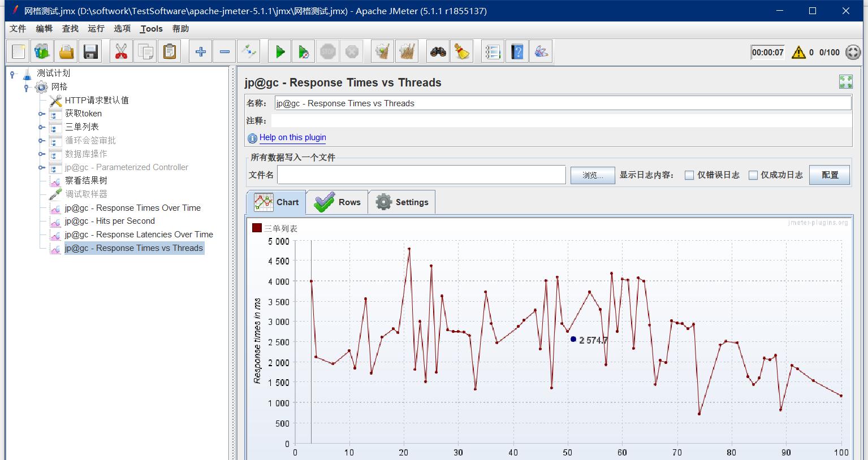Expand the 获取token tree node
This screenshot has height=460, width=868.
(41, 114)
